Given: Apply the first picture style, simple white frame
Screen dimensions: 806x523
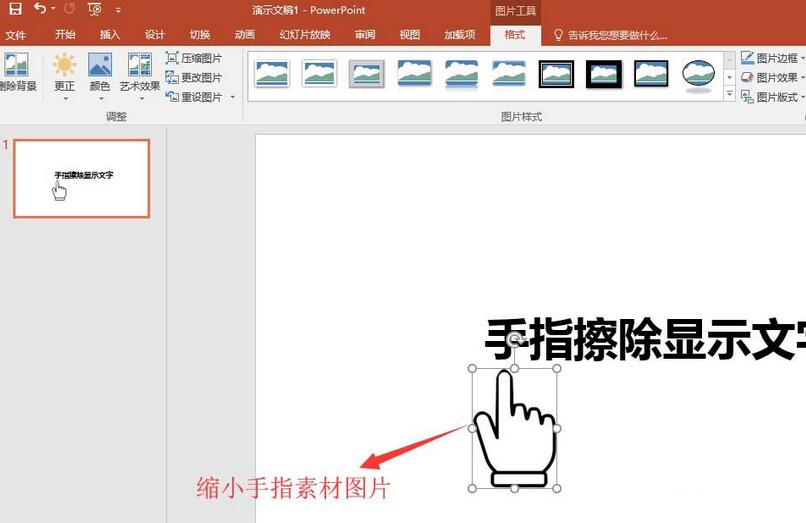Looking at the screenshot, I should point(272,74).
